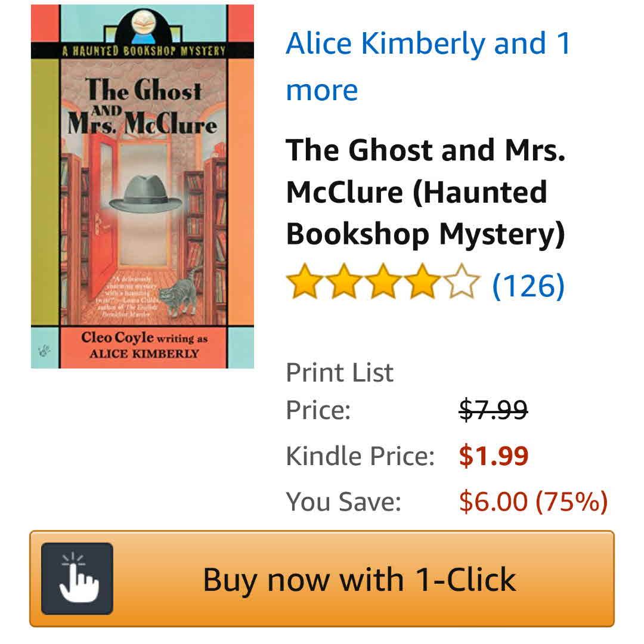Image resolution: width=644 pixels, height=644 pixels.
Task: Click the small publisher logo on cover corner
Action: [44, 351]
